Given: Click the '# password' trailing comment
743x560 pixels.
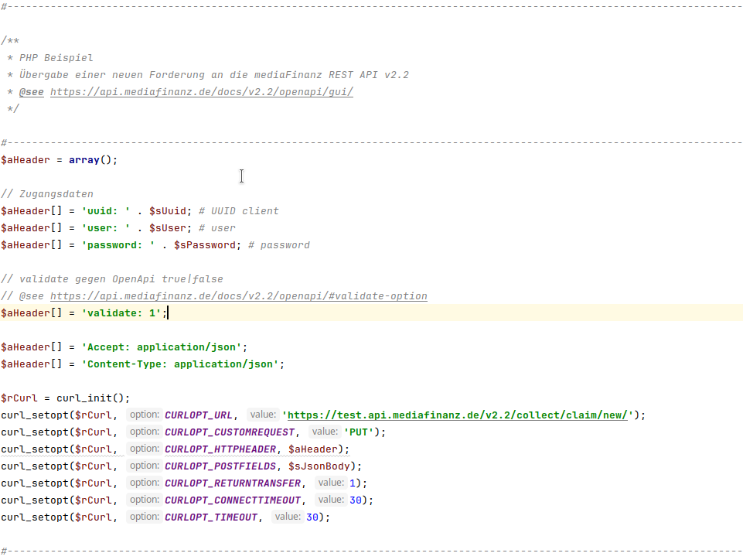Looking at the screenshot, I should tap(278, 245).
